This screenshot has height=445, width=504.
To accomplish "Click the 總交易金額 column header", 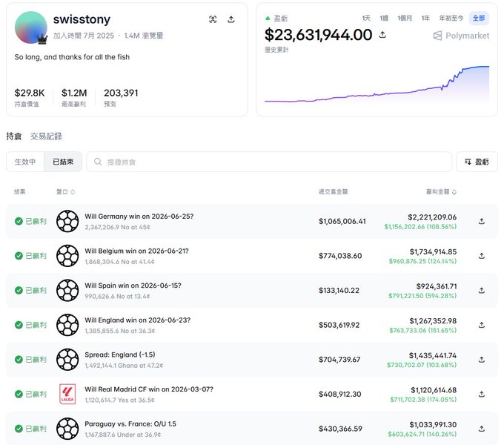I will click(x=333, y=192).
